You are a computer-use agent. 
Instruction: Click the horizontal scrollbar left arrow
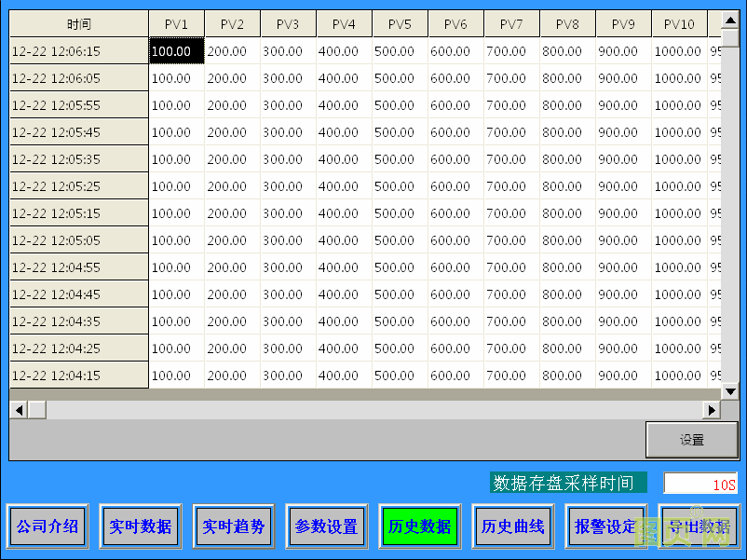[x=18, y=410]
